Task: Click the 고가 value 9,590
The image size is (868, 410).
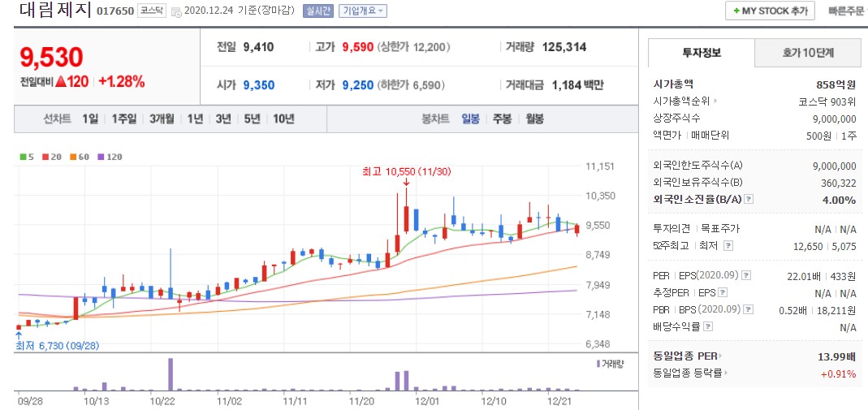Action: coord(358,48)
